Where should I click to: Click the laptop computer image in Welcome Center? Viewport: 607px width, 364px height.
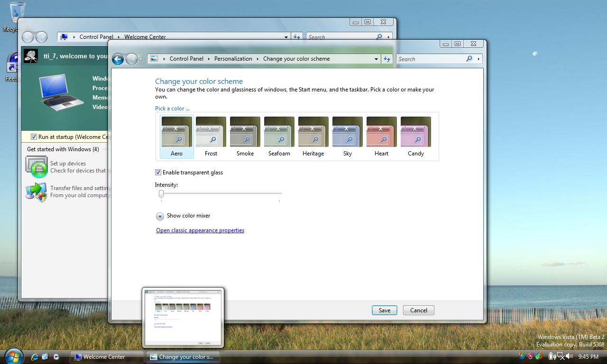point(61,92)
